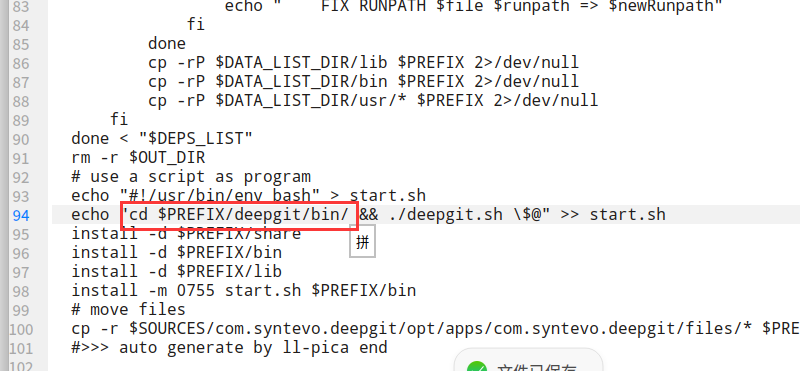Screen dimensions: 800x371
Task: Click the '# use a script as program' comment
Action: click(191, 177)
